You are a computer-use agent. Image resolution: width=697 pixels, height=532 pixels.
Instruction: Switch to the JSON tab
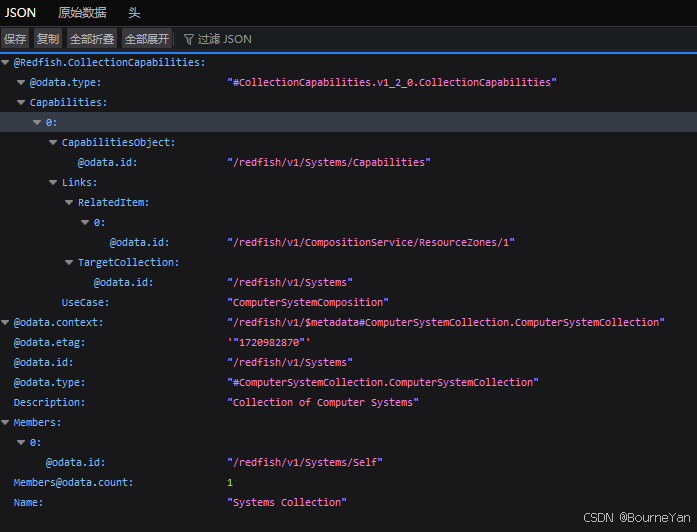[x=20, y=13]
